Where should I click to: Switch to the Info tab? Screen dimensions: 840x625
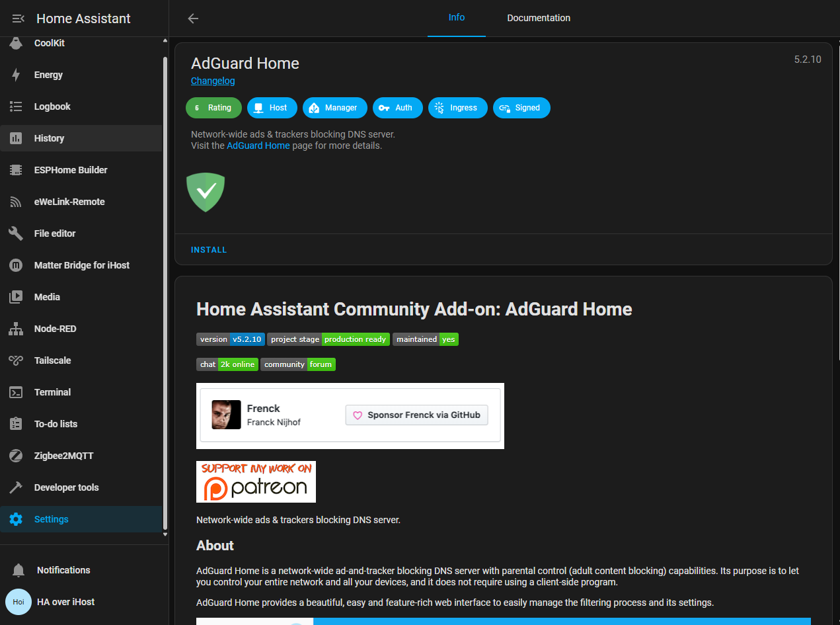click(x=457, y=18)
